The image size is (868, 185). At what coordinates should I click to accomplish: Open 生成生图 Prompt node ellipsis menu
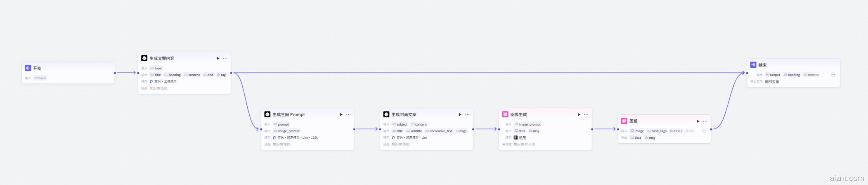(x=348, y=114)
